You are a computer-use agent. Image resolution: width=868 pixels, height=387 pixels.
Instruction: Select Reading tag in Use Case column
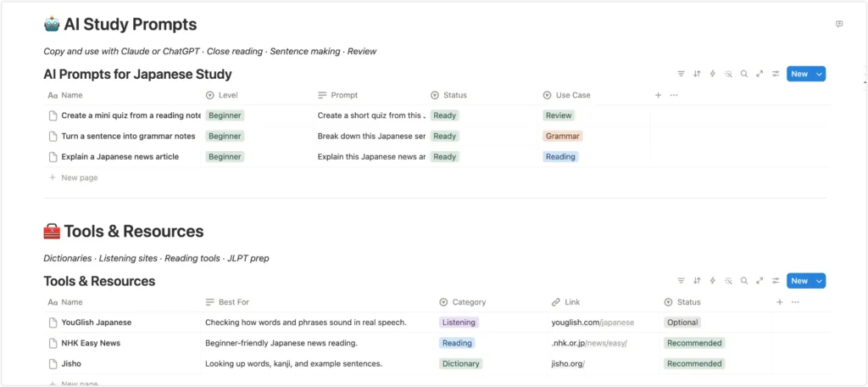[x=560, y=157]
